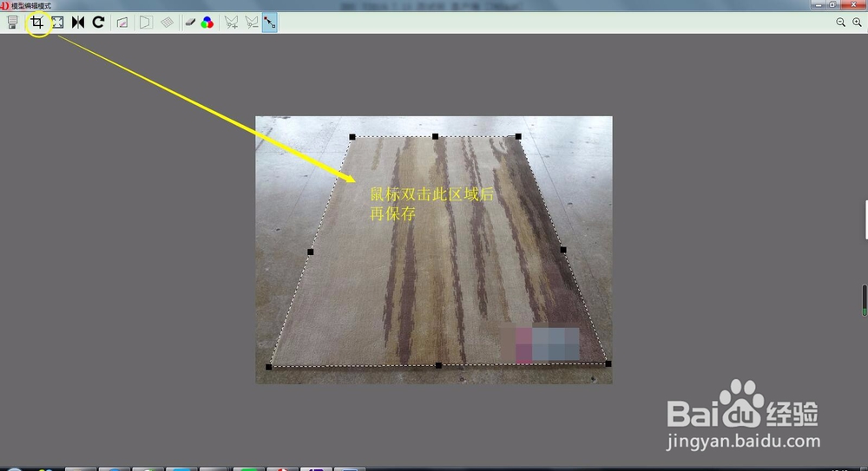
Task: Close the model editing window
Action: 855,5
